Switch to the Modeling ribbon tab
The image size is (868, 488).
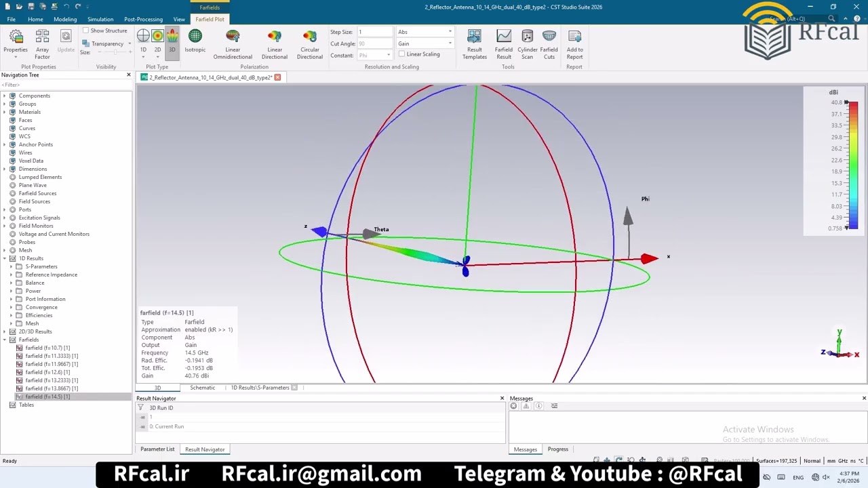[x=65, y=19]
